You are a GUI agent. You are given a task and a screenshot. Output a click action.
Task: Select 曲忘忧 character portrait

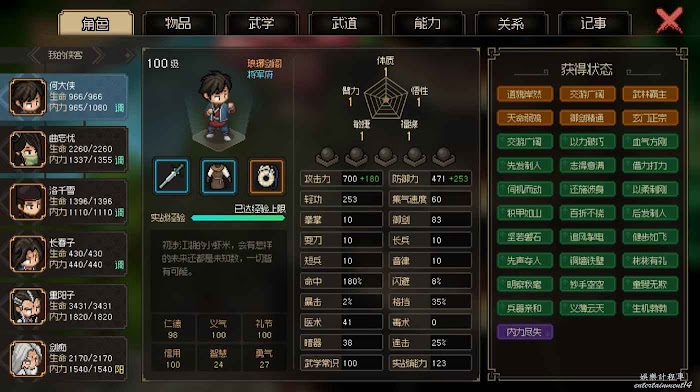tap(28, 150)
